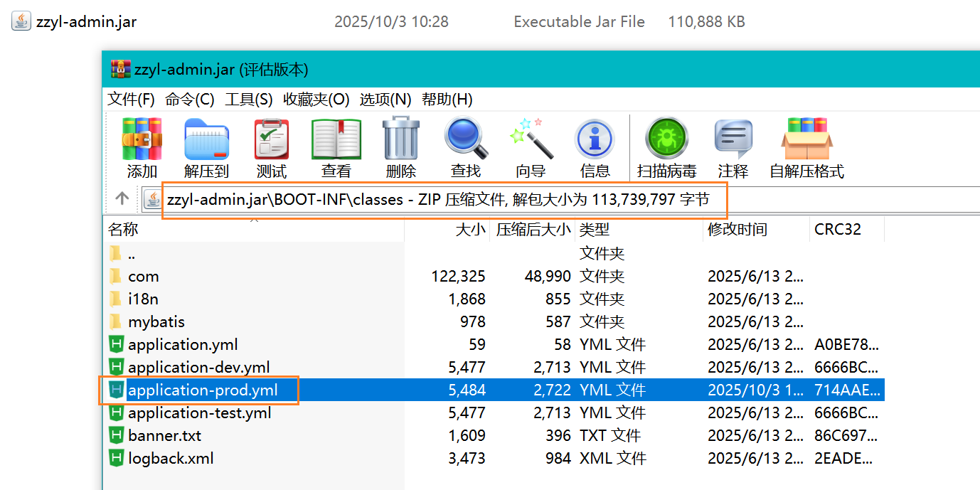Open the 选项(N) menu

coord(385,99)
